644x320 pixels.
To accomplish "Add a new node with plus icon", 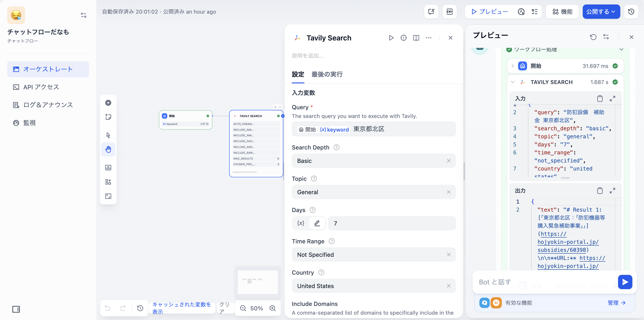I will click(108, 103).
